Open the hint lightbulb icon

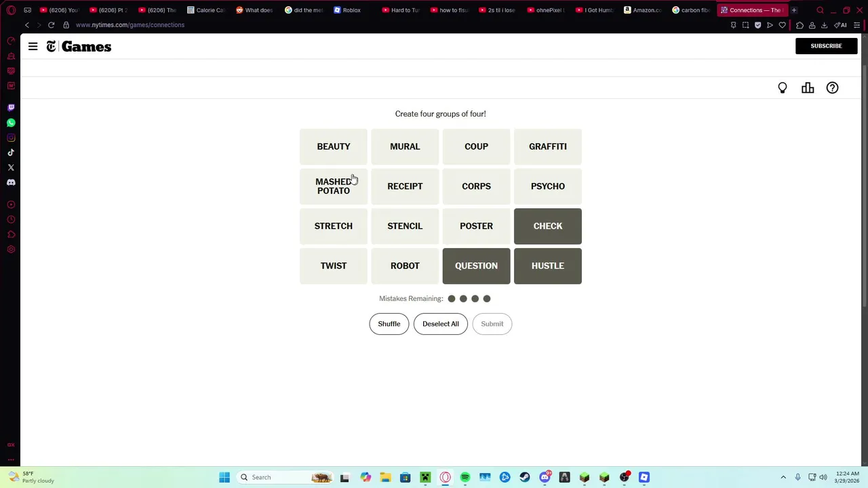click(783, 88)
